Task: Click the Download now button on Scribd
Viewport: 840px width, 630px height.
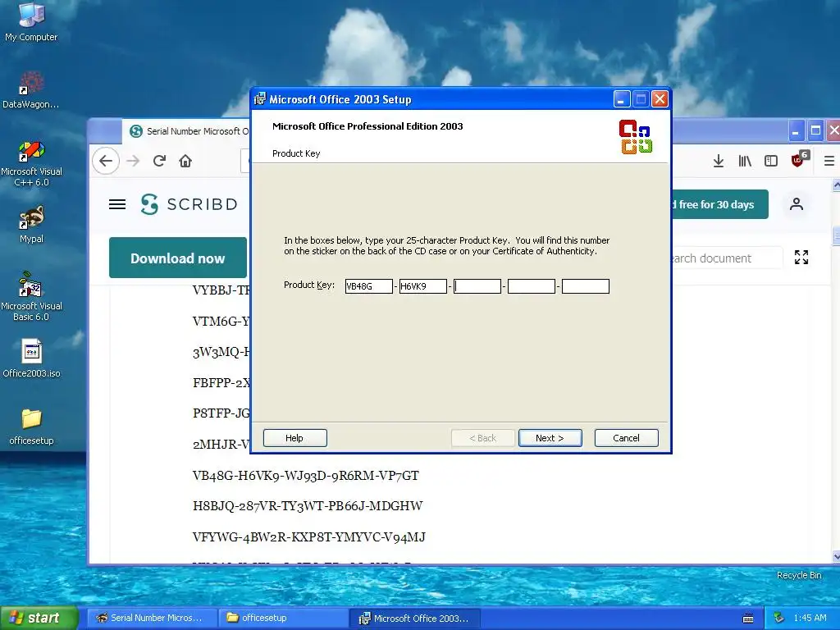Action: tap(178, 258)
